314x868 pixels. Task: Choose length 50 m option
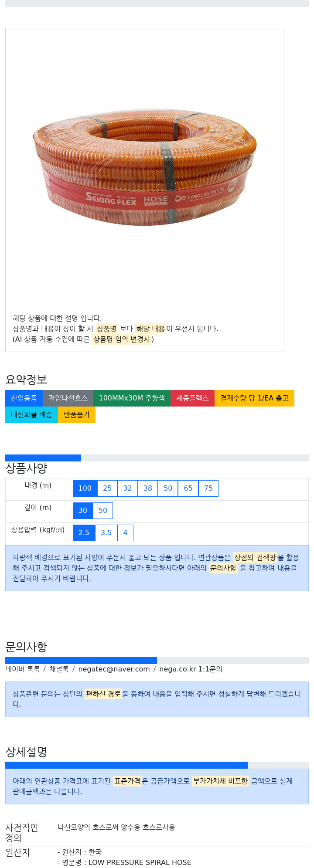(103, 511)
